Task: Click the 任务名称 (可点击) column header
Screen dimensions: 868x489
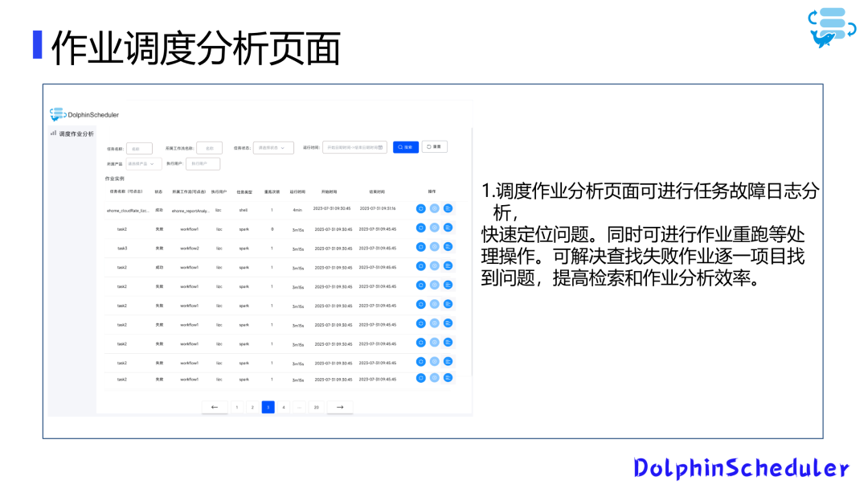Action: pyautogui.click(x=126, y=191)
